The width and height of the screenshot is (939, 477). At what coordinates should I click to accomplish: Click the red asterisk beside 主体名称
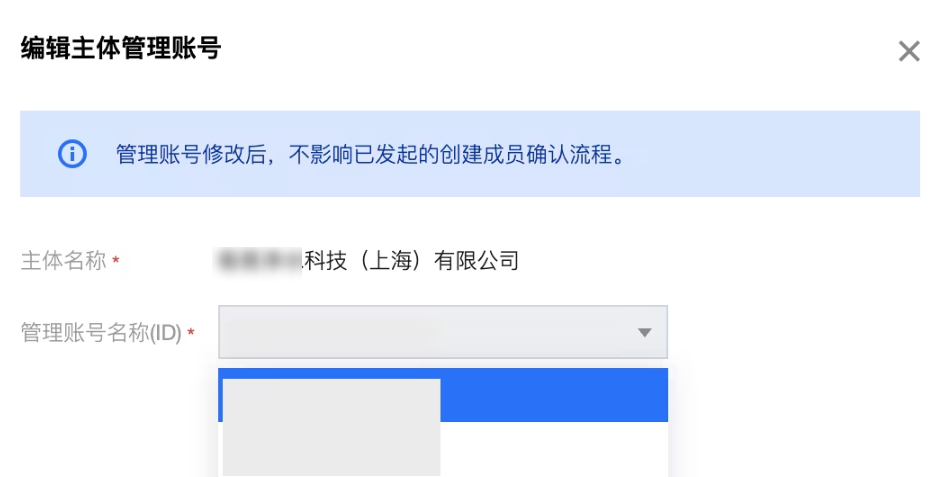[116, 260]
